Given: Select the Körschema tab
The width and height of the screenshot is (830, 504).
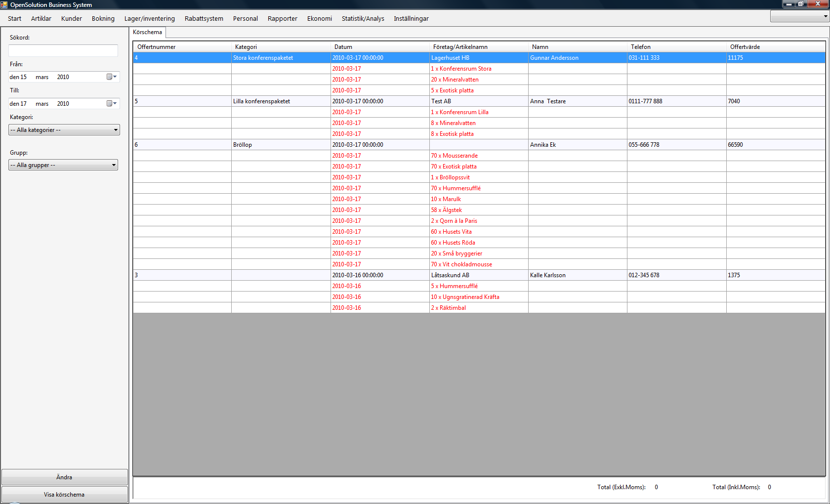Looking at the screenshot, I should [x=148, y=32].
